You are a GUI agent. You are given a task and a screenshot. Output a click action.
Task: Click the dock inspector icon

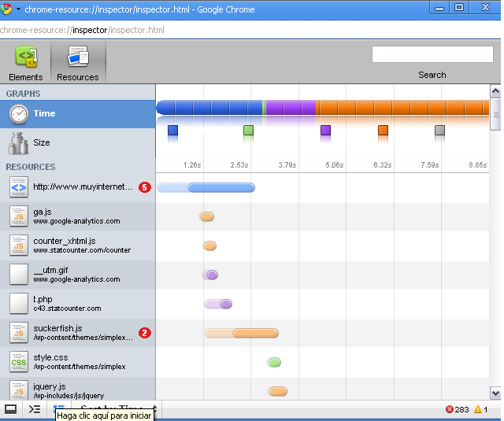point(11,409)
